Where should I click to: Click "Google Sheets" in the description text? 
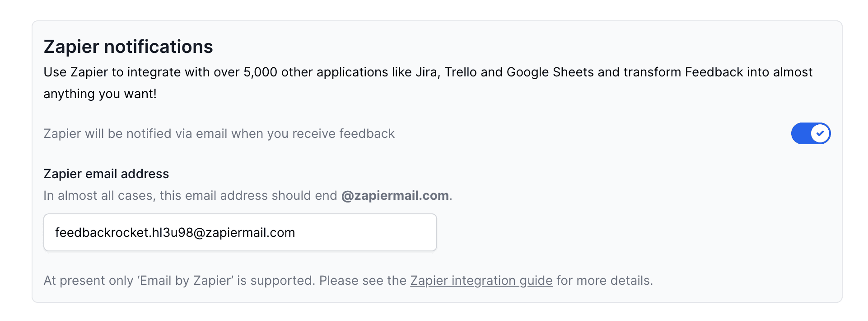pyautogui.click(x=550, y=72)
